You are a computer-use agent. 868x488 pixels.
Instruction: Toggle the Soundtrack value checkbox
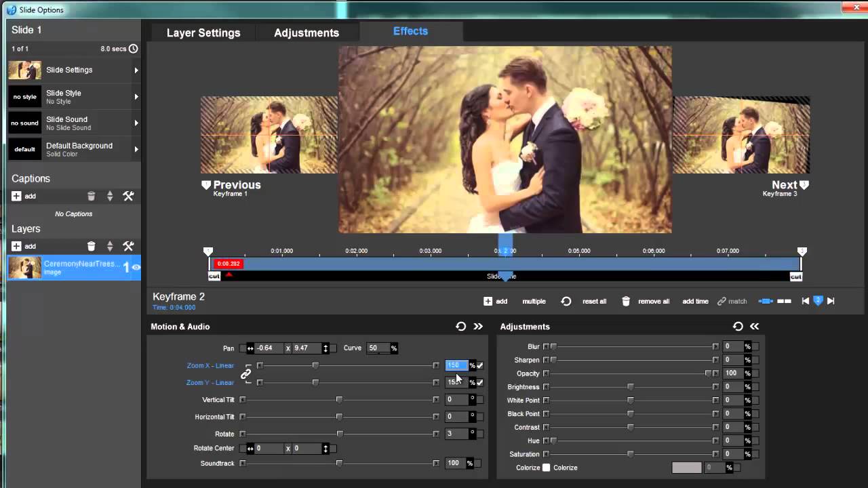point(478,463)
